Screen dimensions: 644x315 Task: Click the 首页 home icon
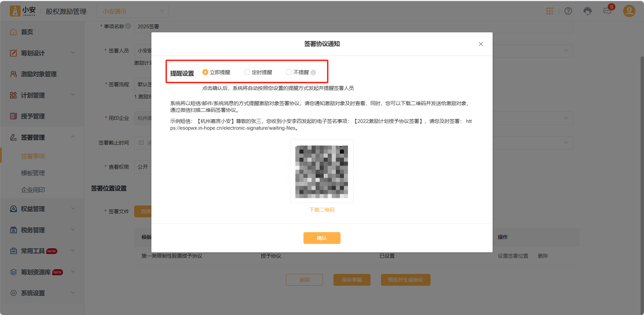click(x=13, y=32)
